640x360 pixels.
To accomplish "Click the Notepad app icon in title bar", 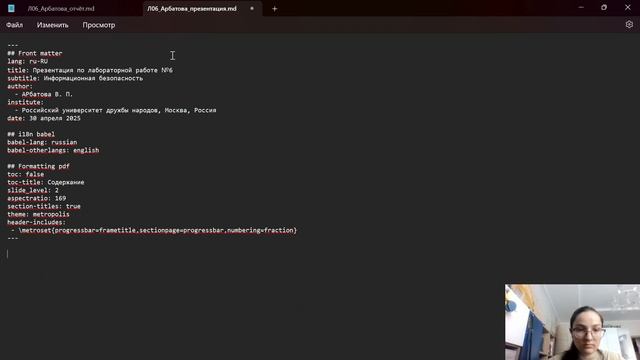I will coord(11,8).
